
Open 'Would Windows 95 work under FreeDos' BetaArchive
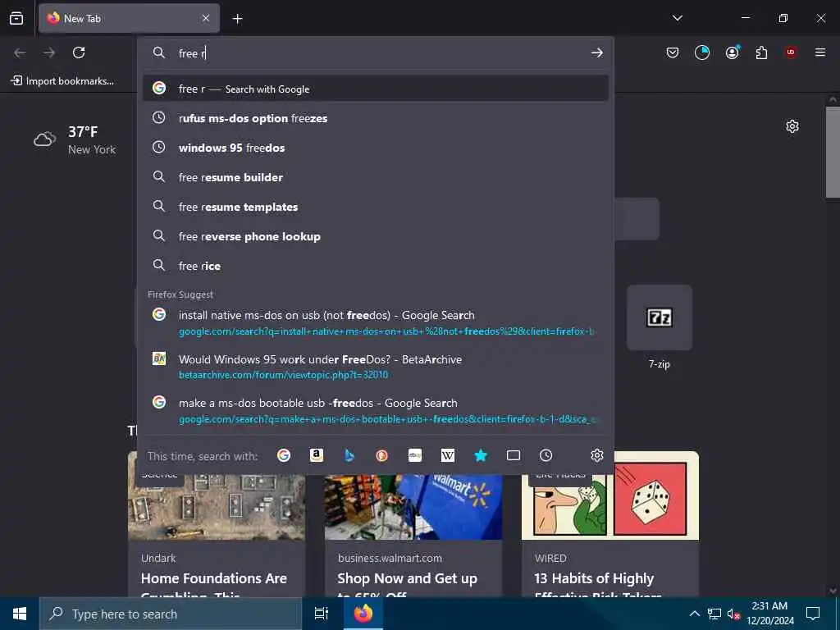click(376, 367)
